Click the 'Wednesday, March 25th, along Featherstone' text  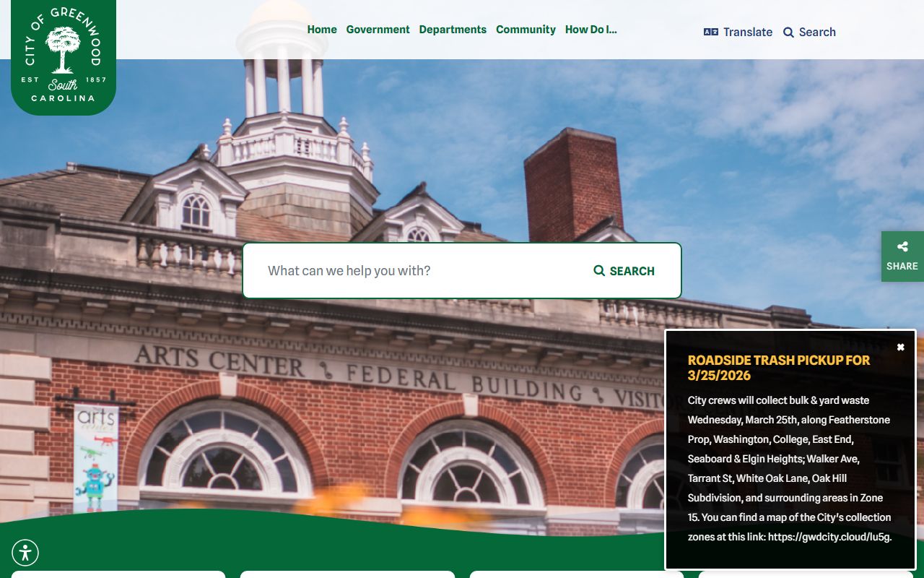point(788,420)
